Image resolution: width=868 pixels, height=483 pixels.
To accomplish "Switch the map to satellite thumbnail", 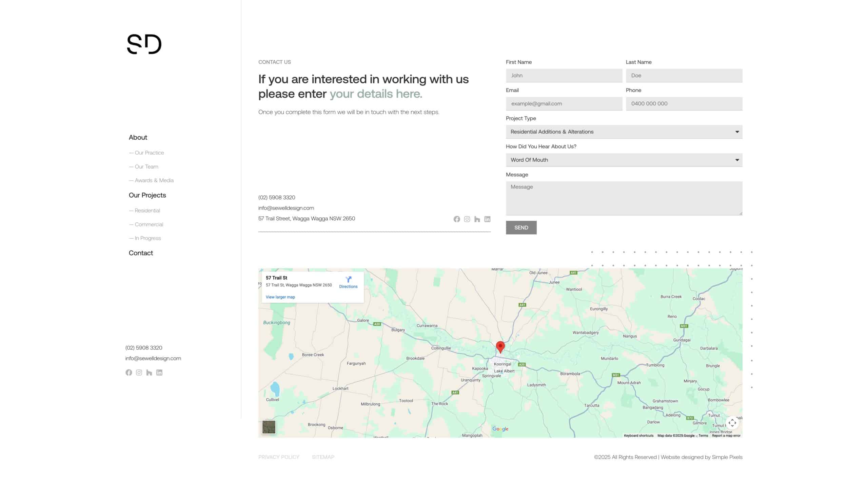I will point(269,427).
